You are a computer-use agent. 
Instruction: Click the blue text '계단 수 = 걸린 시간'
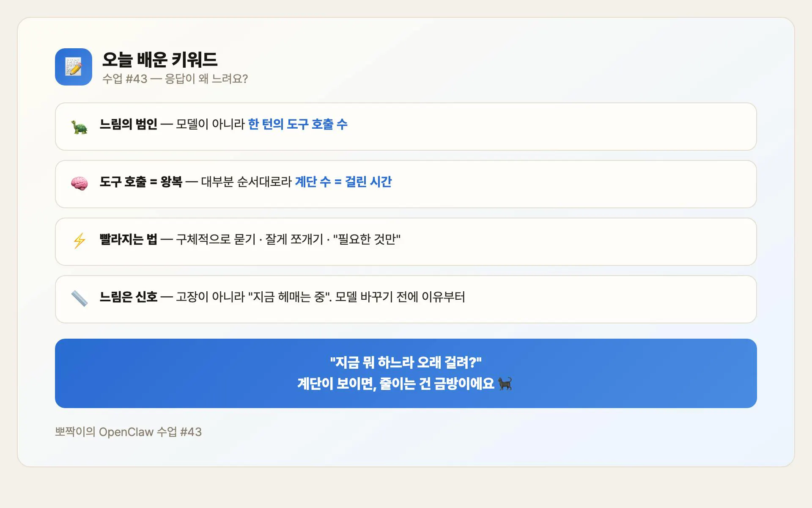click(x=343, y=182)
